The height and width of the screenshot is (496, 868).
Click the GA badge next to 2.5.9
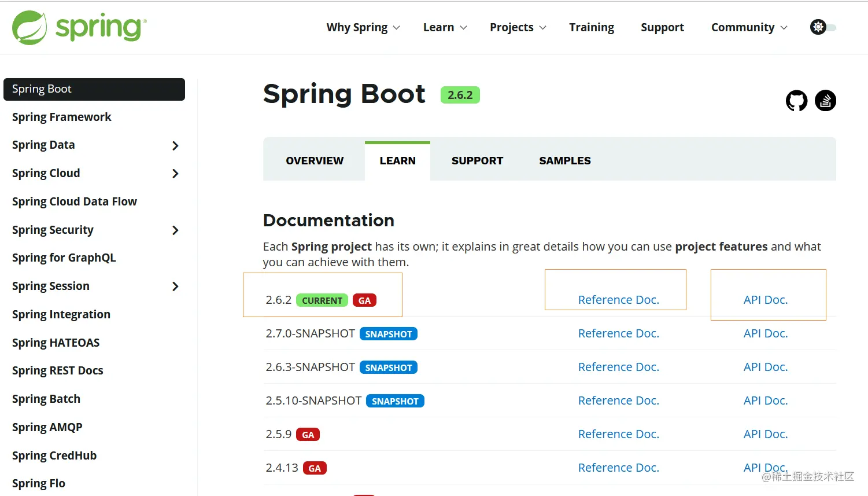pyautogui.click(x=308, y=435)
